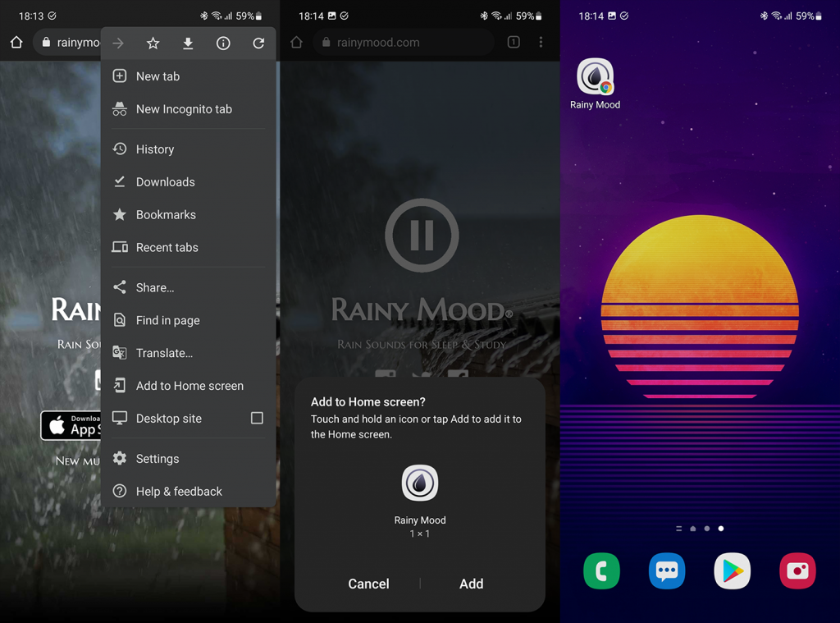Open the green Phone app

coord(601,571)
